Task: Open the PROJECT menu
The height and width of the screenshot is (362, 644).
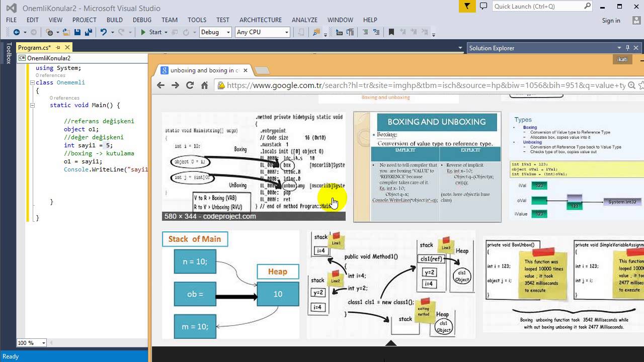Action: click(85, 20)
